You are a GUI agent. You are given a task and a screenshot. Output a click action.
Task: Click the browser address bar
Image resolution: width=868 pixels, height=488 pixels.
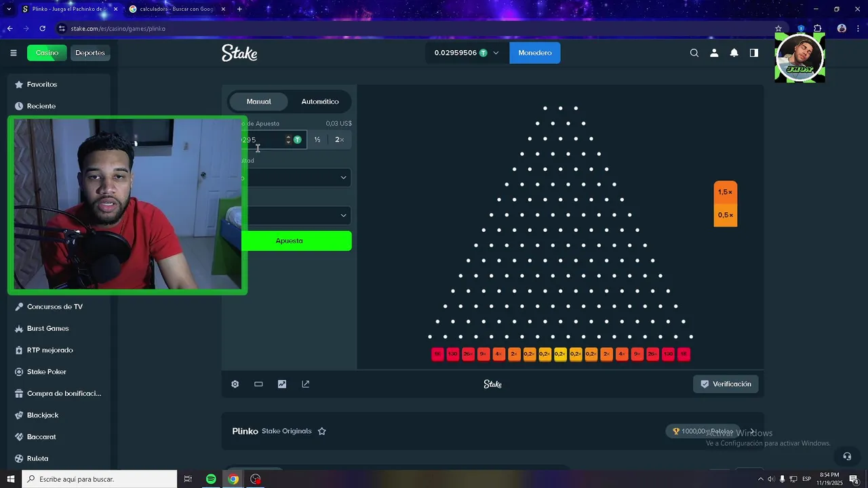[x=414, y=28]
